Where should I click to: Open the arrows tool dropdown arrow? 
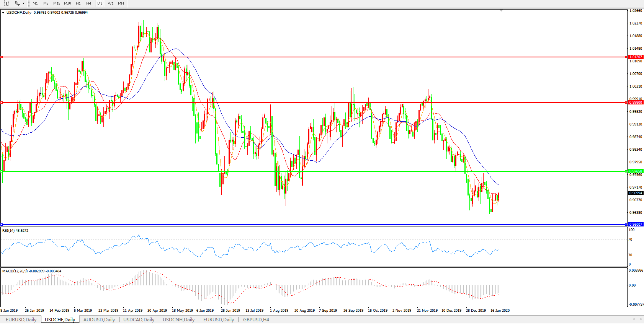[x=23, y=3]
